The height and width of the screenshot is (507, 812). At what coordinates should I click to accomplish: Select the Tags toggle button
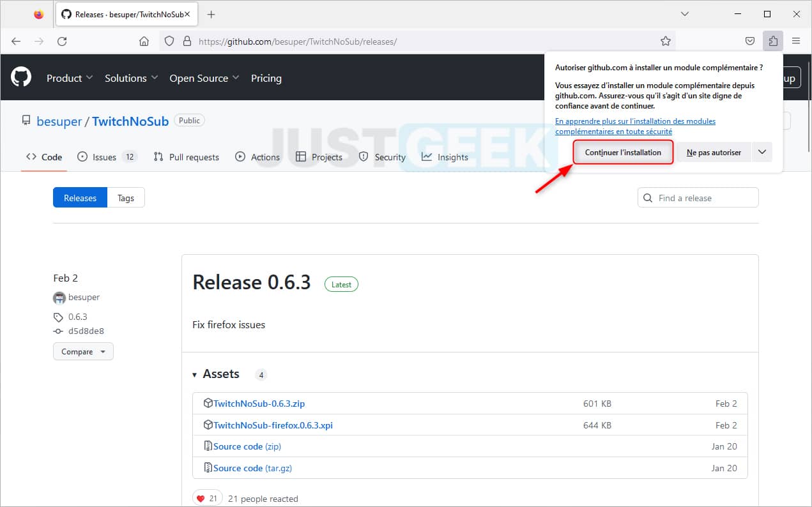click(126, 198)
